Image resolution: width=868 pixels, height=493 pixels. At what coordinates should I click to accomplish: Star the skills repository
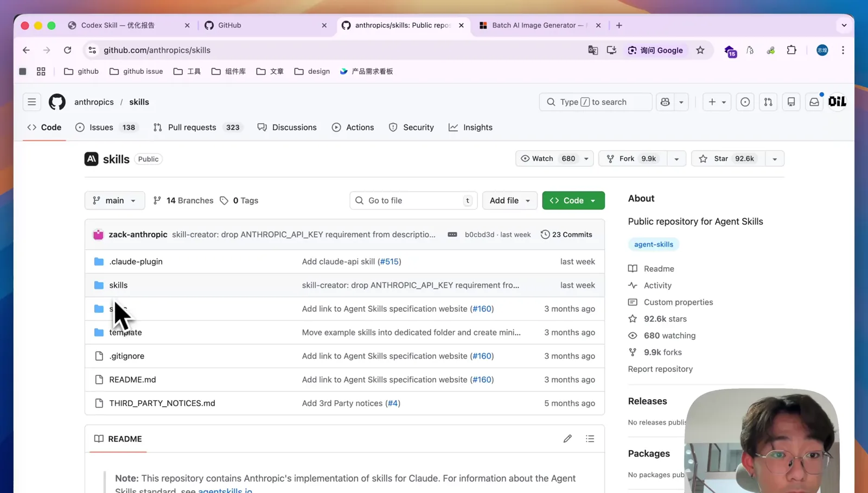tap(727, 159)
